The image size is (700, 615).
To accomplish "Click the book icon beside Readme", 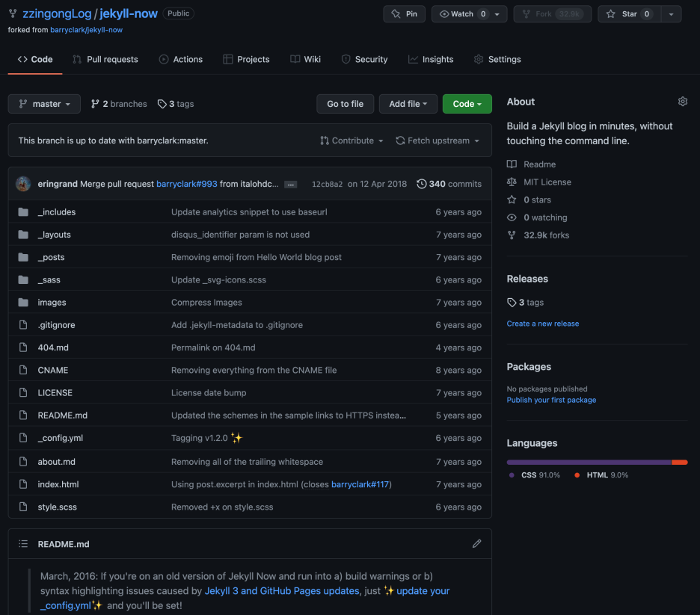I will (512, 164).
